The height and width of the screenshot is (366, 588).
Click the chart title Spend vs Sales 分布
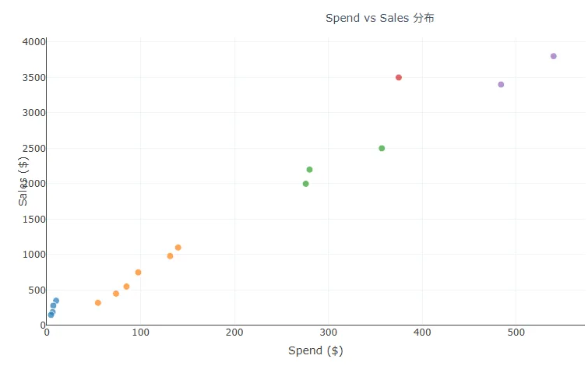click(385, 18)
